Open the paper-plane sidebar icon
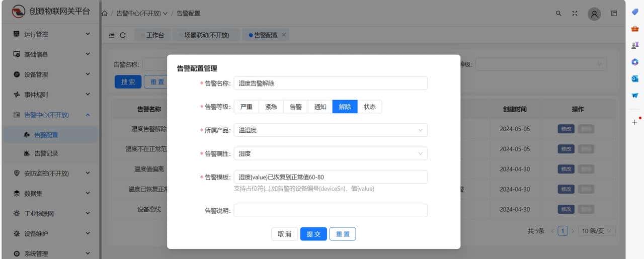This screenshot has height=259, width=644. [635, 95]
